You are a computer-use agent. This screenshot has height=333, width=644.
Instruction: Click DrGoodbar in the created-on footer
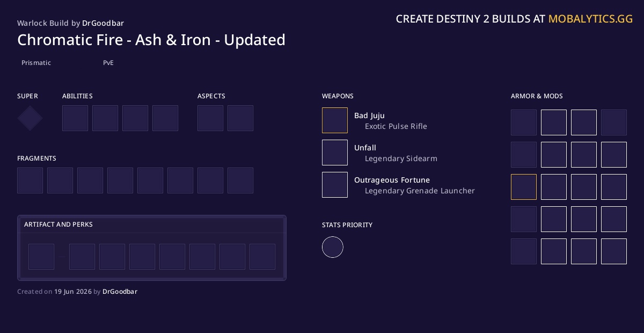[x=120, y=292]
